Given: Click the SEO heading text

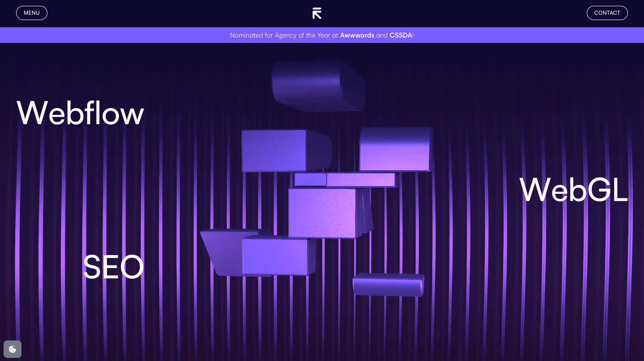Looking at the screenshot, I should point(114,267).
